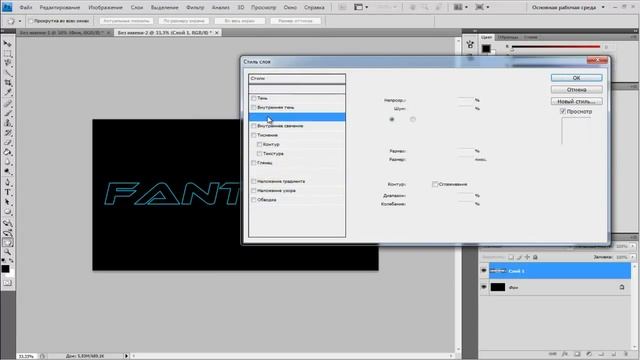Select the Horizontal Type tool
Image resolution: width=640 pixels, height=360 pixels.
pyautogui.click(x=7, y=192)
